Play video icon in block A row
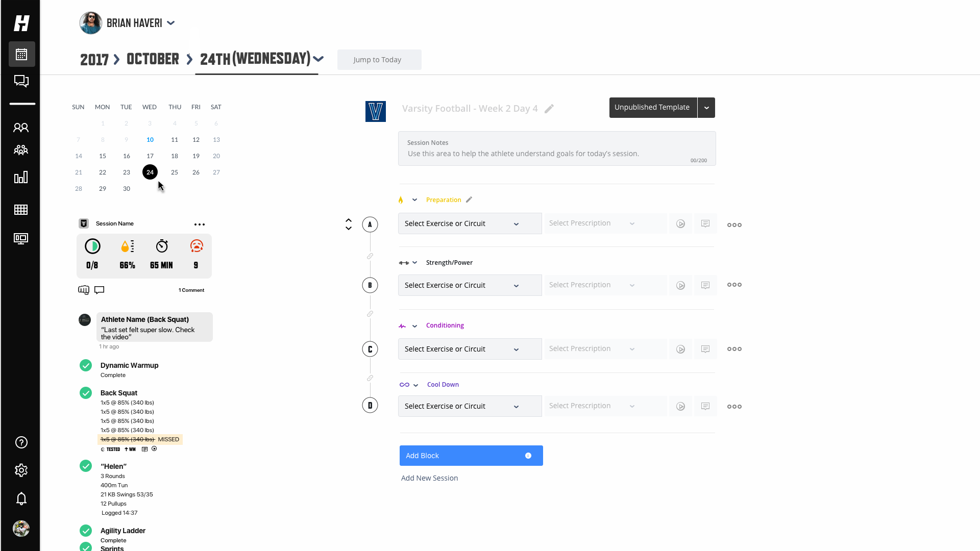Viewport: 980px width, 551px height. tap(680, 223)
